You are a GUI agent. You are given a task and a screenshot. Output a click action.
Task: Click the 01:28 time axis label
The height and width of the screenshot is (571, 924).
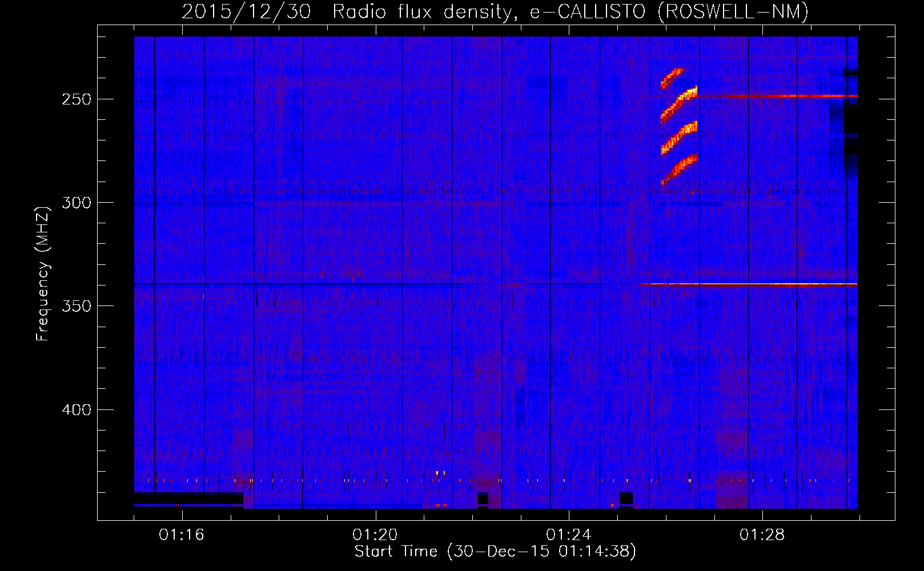click(762, 535)
